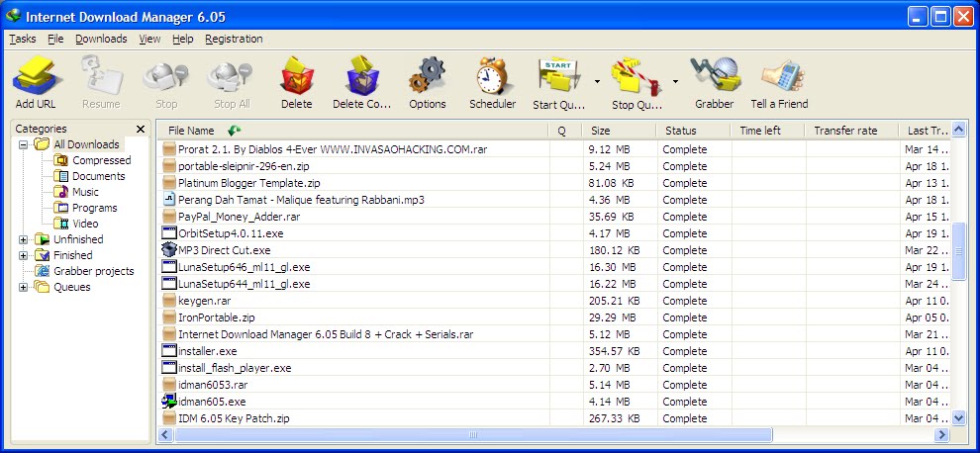Expand the Queues tree node

click(23, 288)
